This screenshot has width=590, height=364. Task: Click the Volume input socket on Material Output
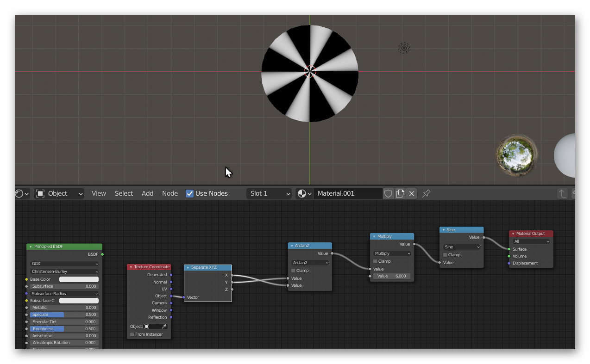click(509, 256)
